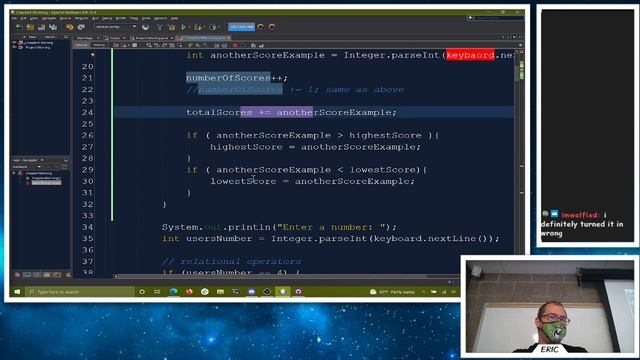This screenshot has height=360, width=640.
Task: Open the Help menu
Action: tap(174, 18)
